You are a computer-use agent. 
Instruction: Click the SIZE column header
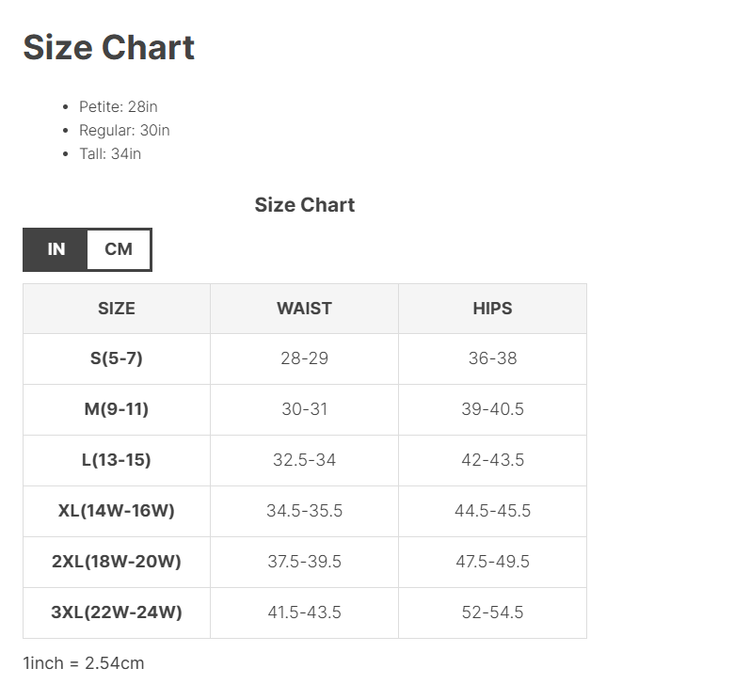pyautogui.click(x=117, y=309)
